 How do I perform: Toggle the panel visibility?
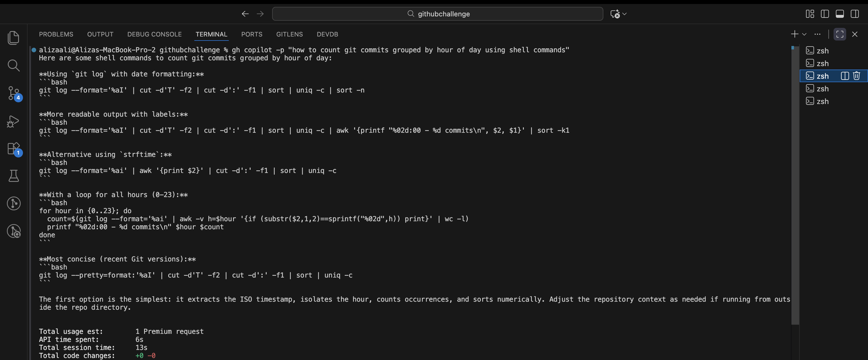click(x=840, y=14)
